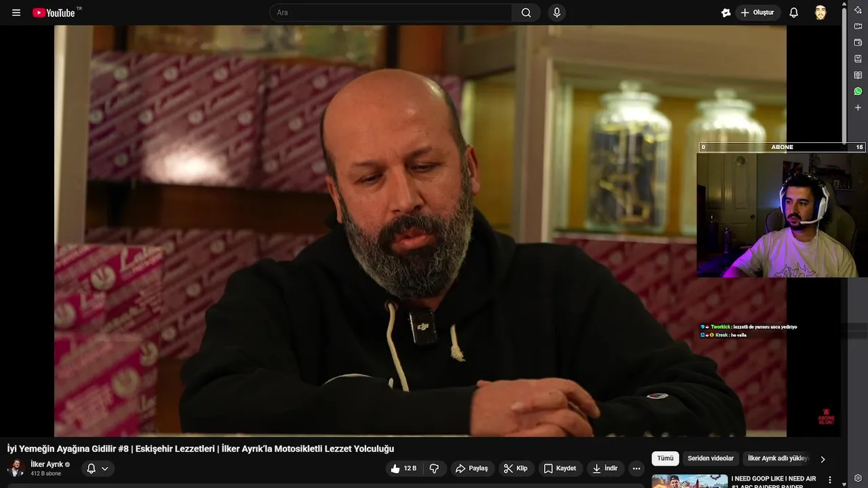Open browser sidebar reading book icon
Image resolution: width=868 pixels, height=488 pixels.
(x=858, y=75)
